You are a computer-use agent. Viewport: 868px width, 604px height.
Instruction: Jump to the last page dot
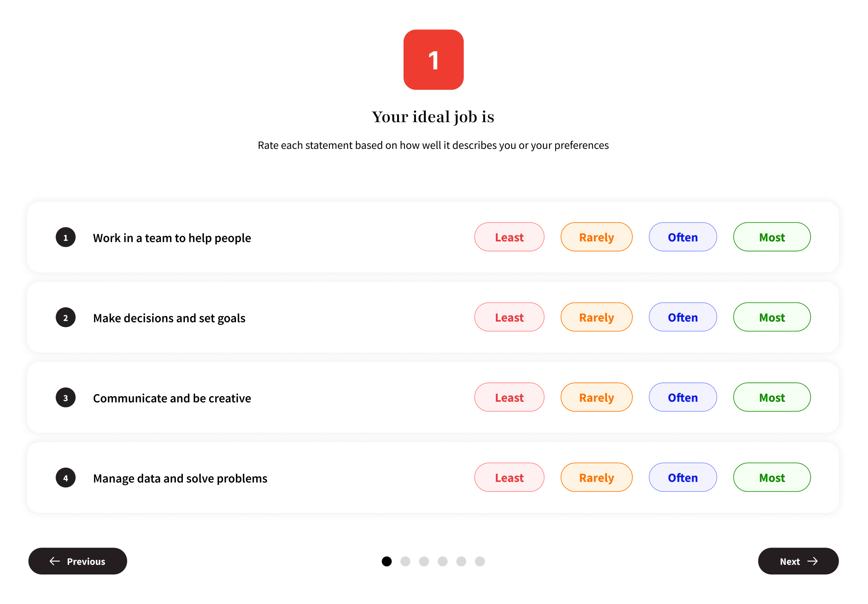pos(480,561)
